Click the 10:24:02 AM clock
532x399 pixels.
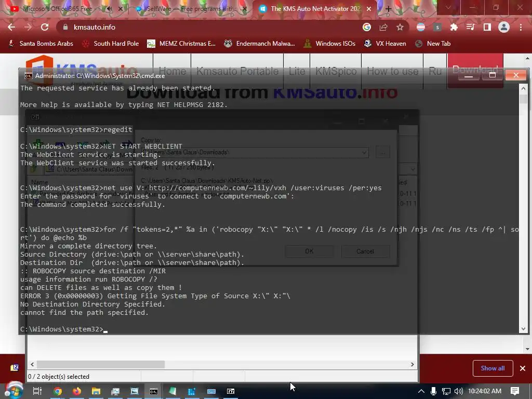(485, 391)
